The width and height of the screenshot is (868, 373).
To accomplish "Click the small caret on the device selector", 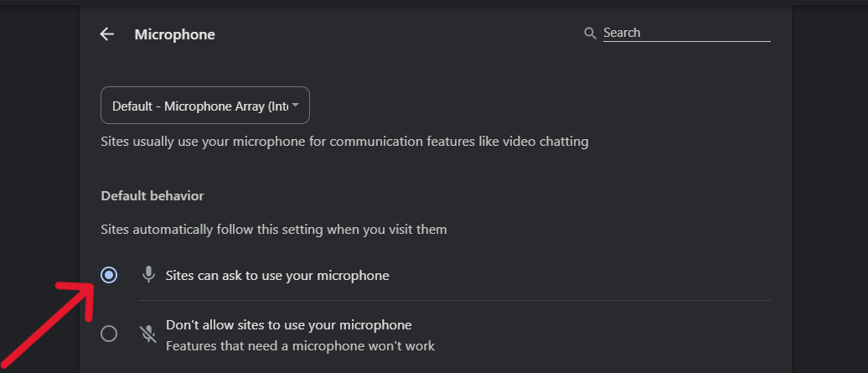I will point(296,106).
